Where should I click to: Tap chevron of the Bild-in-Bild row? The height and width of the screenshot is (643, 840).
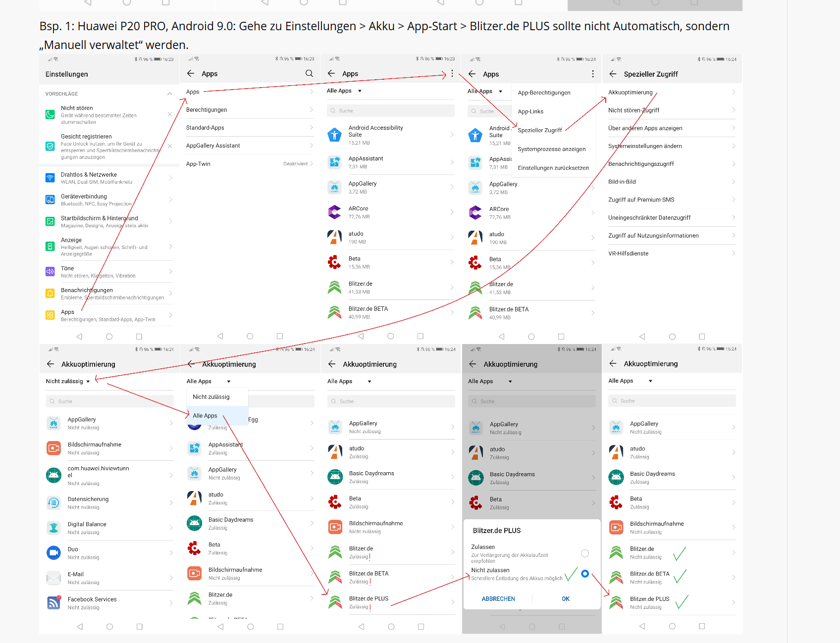coord(734,182)
